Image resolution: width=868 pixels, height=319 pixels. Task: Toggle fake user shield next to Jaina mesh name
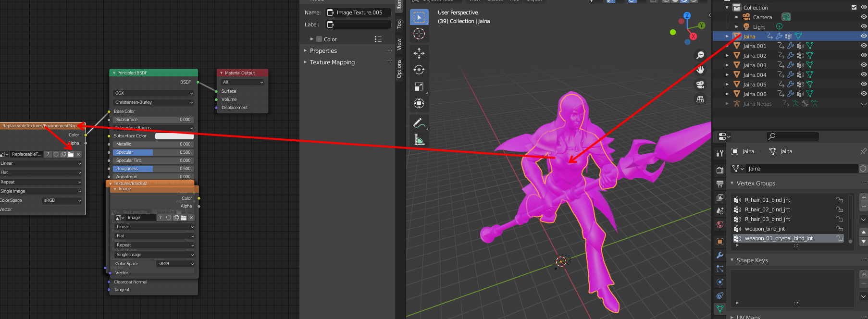[x=863, y=169]
